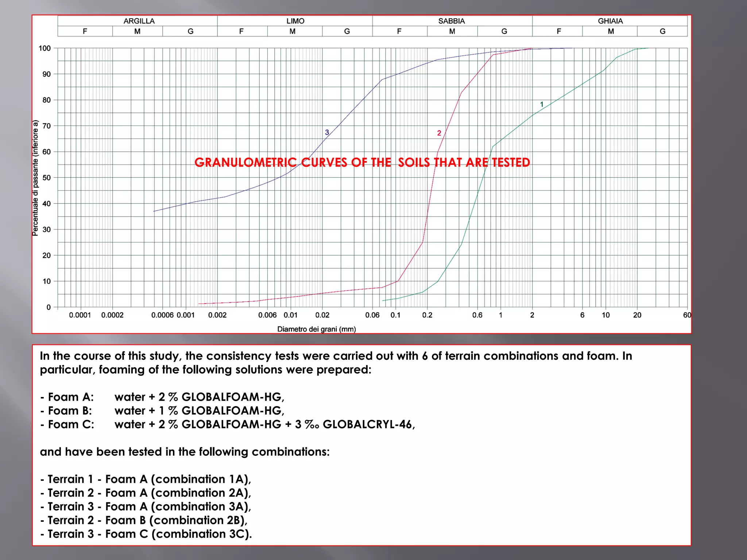Image resolution: width=747 pixels, height=560 pixels.
Task: Click the Terrain 2 - Foam B line
Action: pyautogui.click(x=144, y=520)
